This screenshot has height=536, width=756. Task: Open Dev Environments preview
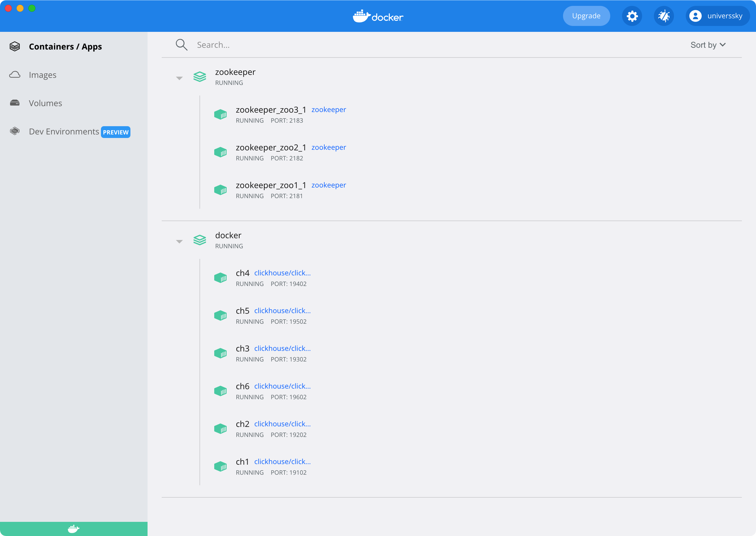64,131
